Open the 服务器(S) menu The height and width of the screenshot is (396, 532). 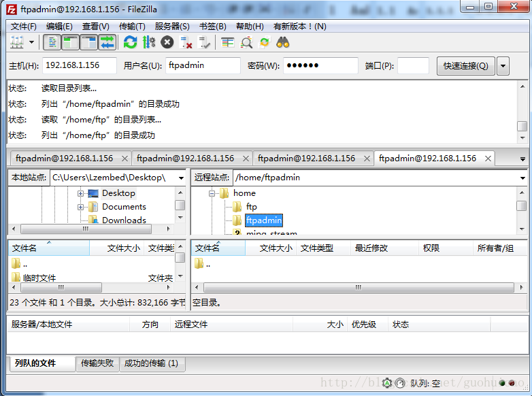[x=172, y=26]
